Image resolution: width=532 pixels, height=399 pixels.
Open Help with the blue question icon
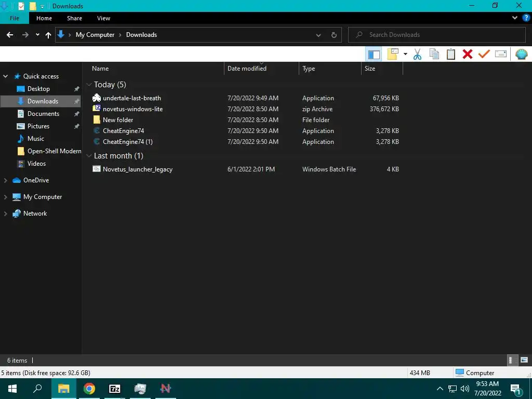point(526,18)
